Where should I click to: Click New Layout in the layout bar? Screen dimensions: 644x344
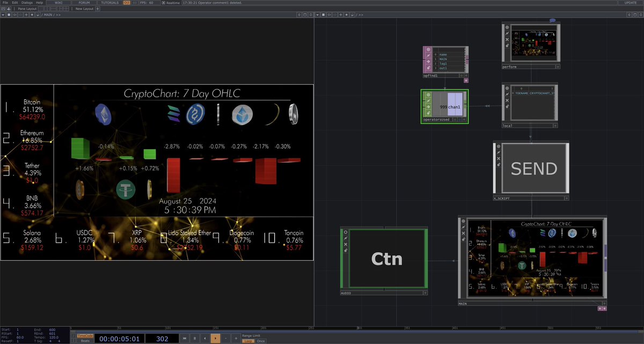84,9
